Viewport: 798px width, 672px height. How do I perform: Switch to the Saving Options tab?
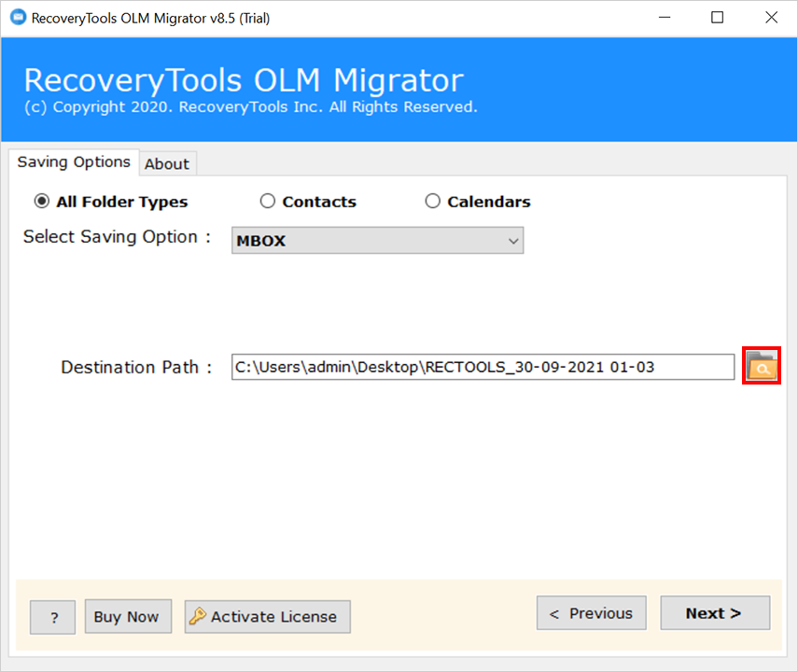pos(74,162)
